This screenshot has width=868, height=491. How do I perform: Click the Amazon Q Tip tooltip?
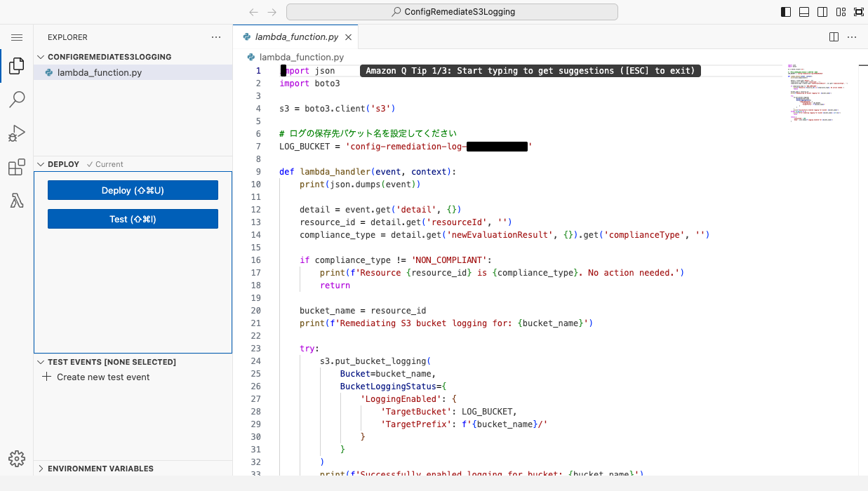(530, 71)
